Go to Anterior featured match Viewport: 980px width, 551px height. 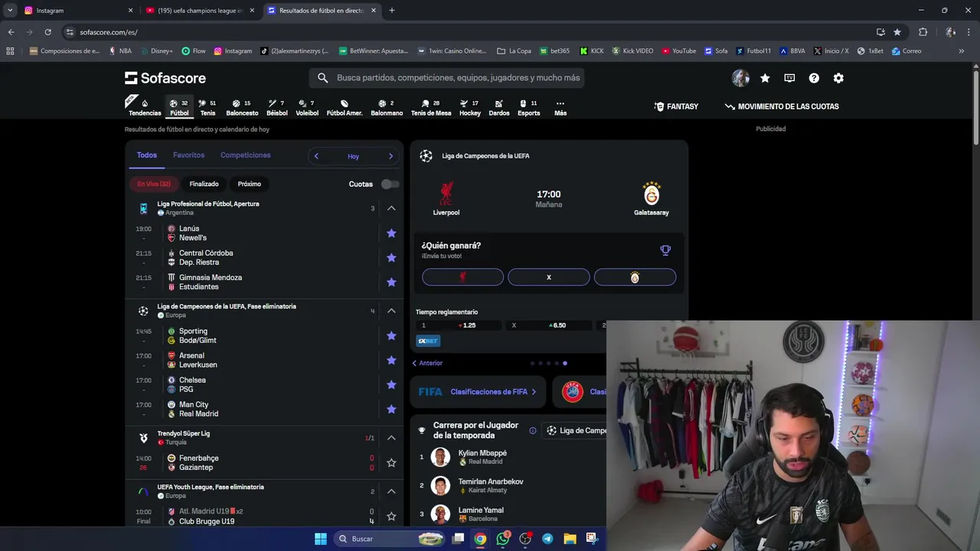(427, 363)
